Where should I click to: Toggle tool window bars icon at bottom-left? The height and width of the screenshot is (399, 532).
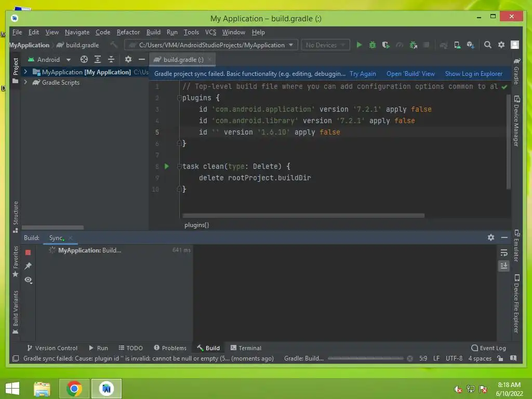[16, 358]
